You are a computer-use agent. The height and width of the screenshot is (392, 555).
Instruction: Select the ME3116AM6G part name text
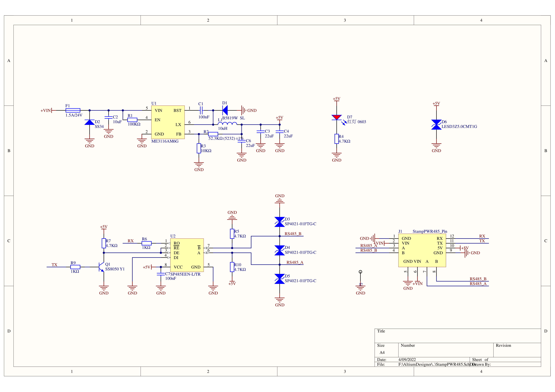click(165, 141)
